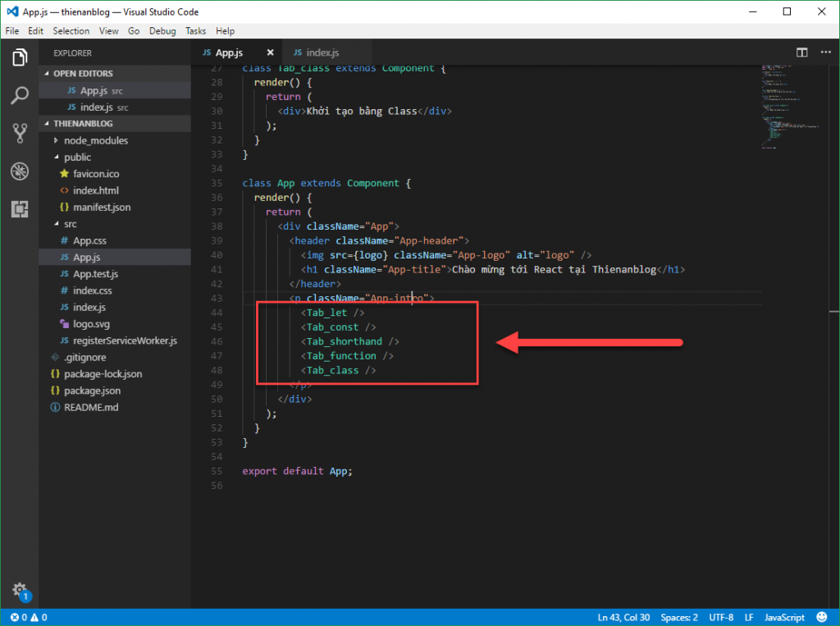
Task: Open the Debug view from the activity bar
Action: click(x=20, y=171)
